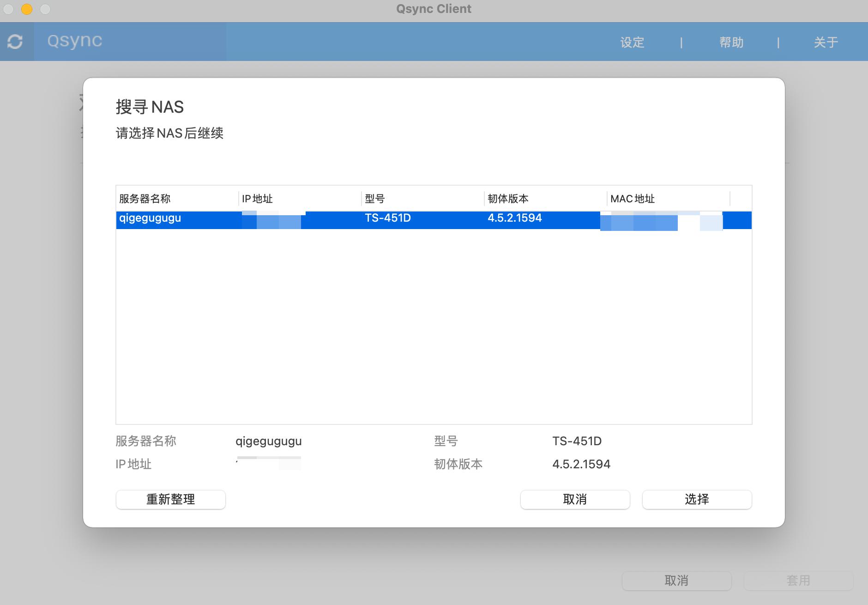Click the Qsync sync arrows icon
This screenshot has height=605, width=868.
[15, 42]
